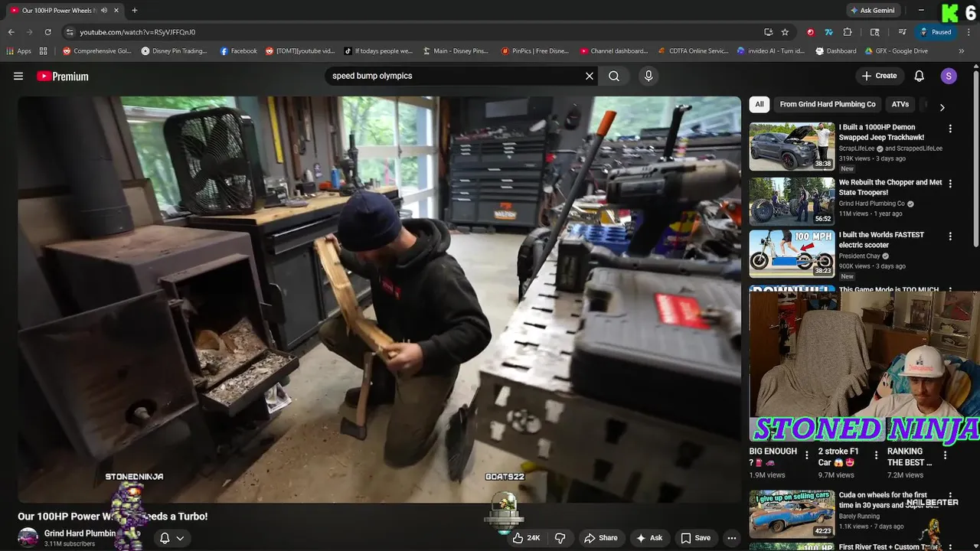Image resolution: width=980 pixels, height=551 pixels.
Task: Open the Chopper and Met State Troopers thumbnail
Action: [792, 201]
